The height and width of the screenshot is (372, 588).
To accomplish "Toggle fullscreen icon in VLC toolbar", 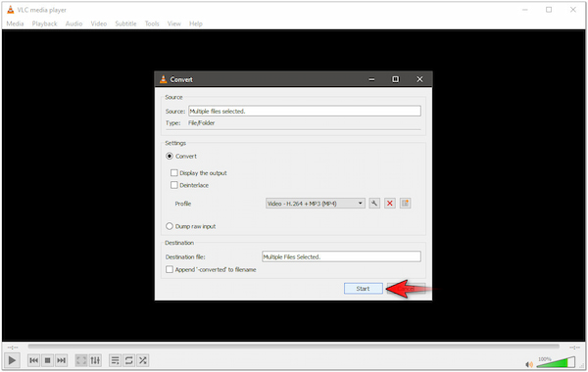I will click(x=81, y=360).
